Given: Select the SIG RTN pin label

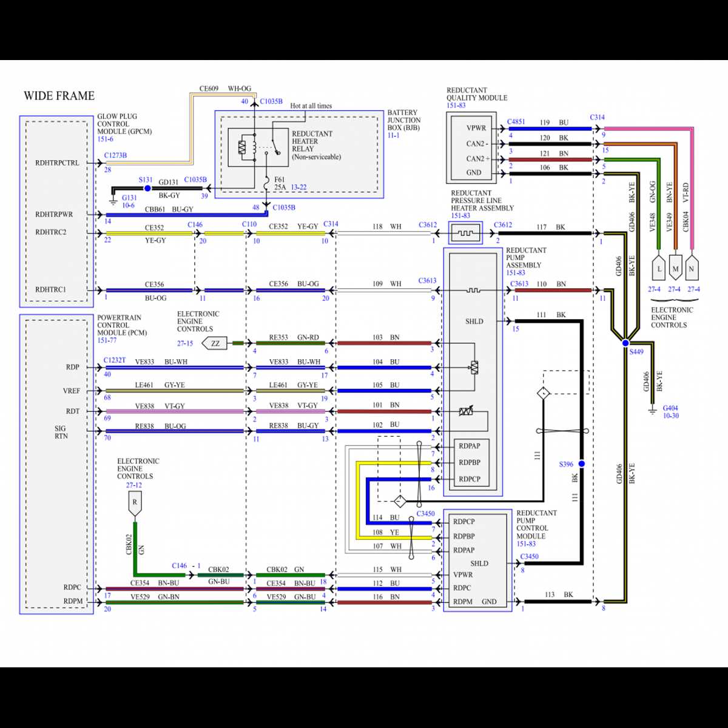Looking at the screenshot, I should point(61,433).
